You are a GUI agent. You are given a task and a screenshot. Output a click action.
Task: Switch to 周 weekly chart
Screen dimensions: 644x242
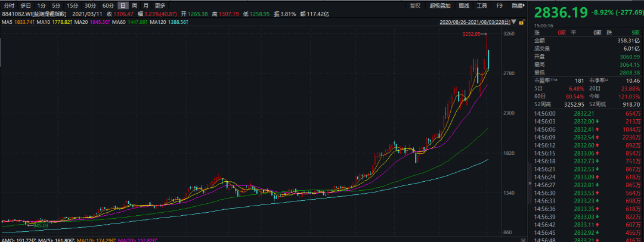pos(134,5)
